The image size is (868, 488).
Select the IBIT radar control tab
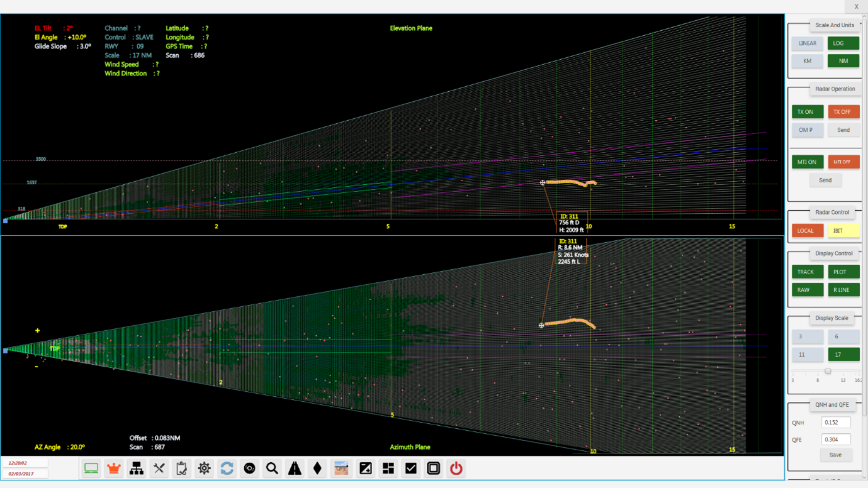click(843, 230)
